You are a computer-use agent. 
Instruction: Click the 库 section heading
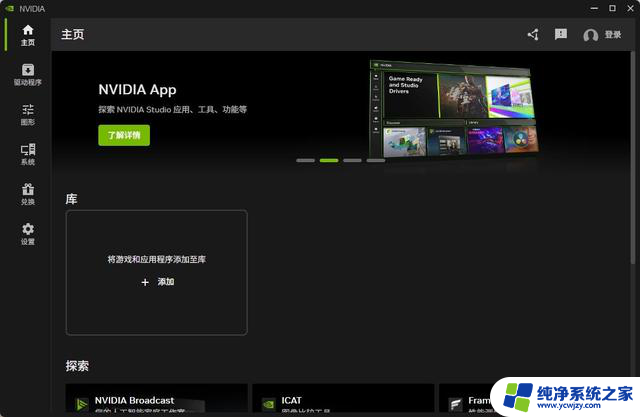tap(71, 199)
